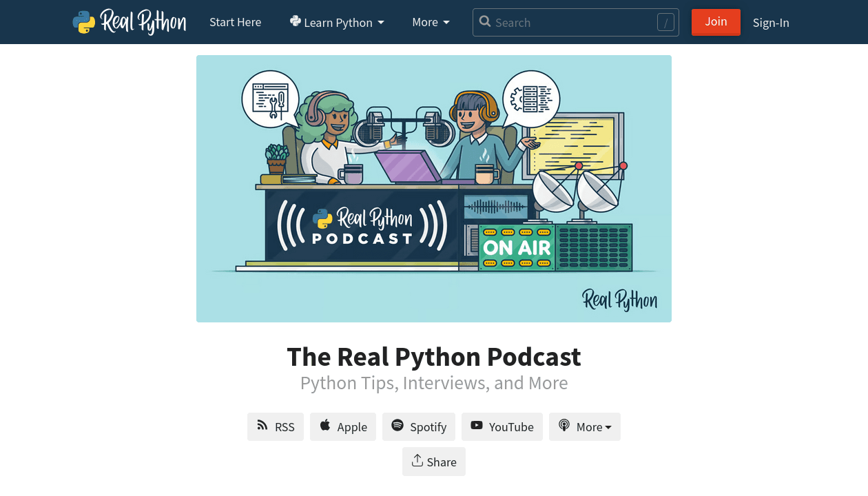Click the Join button
Viewport: 868px width, 496px height.
[x=716, y=21]
